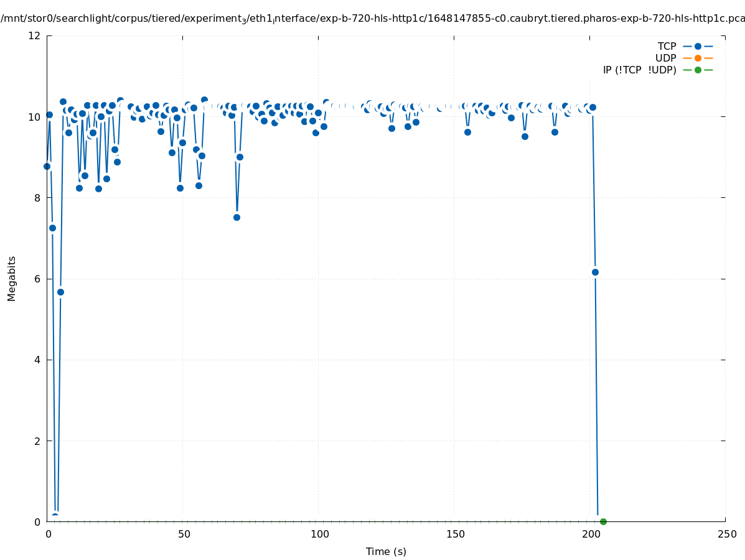Click the green data point at plot end
The height and width of the screenshot is (560, 745).
point(603,521)
